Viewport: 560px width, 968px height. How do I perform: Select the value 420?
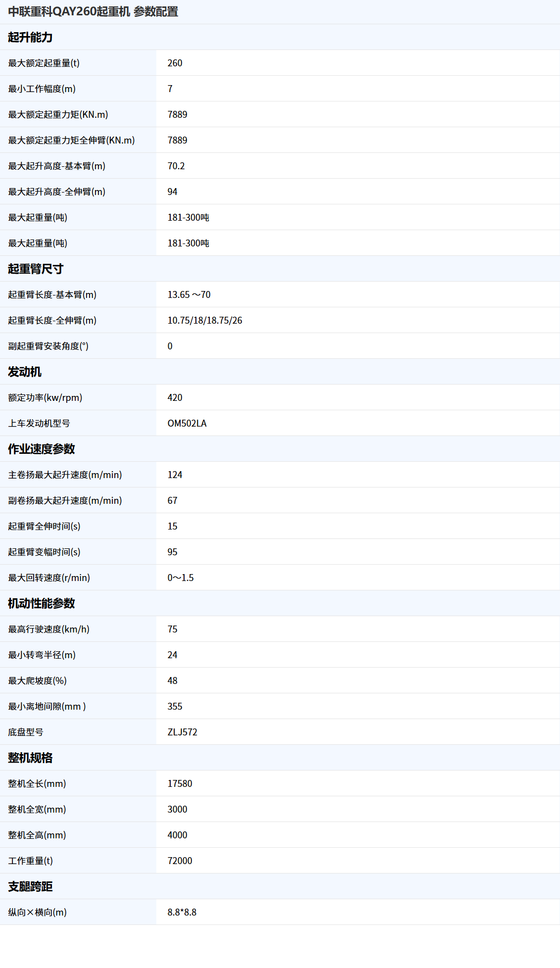[175, 397]
